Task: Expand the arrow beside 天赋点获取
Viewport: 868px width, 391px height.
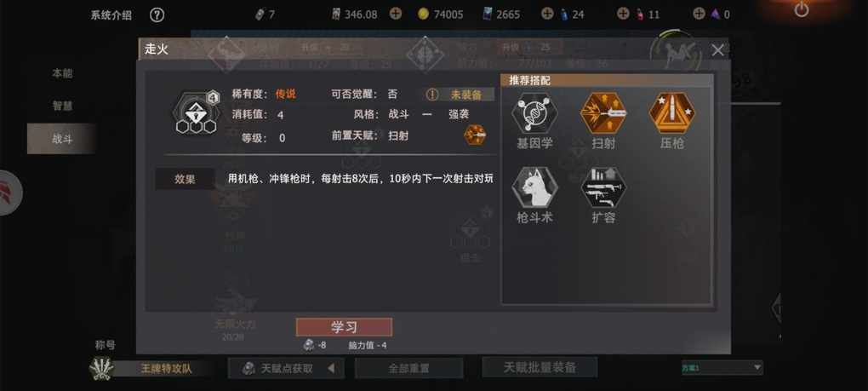Action: (331, 368)
